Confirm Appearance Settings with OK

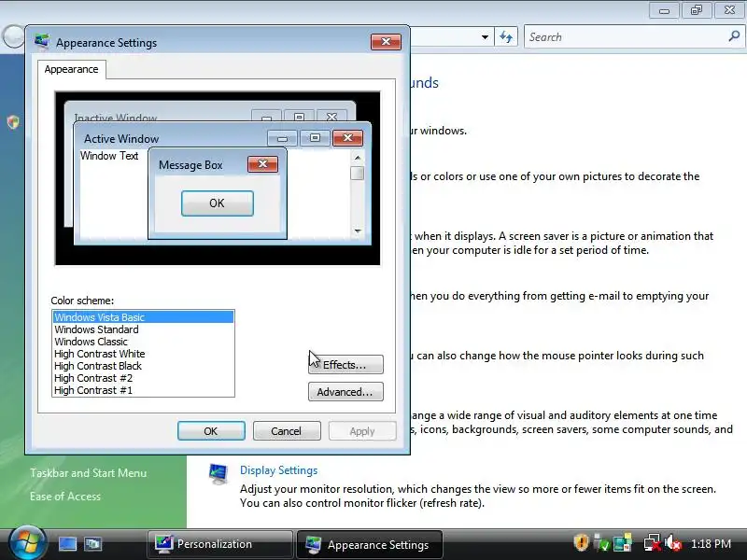click(211, 431)
